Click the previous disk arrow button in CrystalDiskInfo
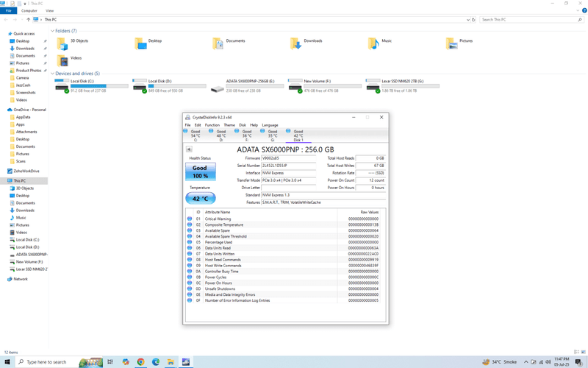This screenshot has width=588, height=368. (x=189, y=149)
